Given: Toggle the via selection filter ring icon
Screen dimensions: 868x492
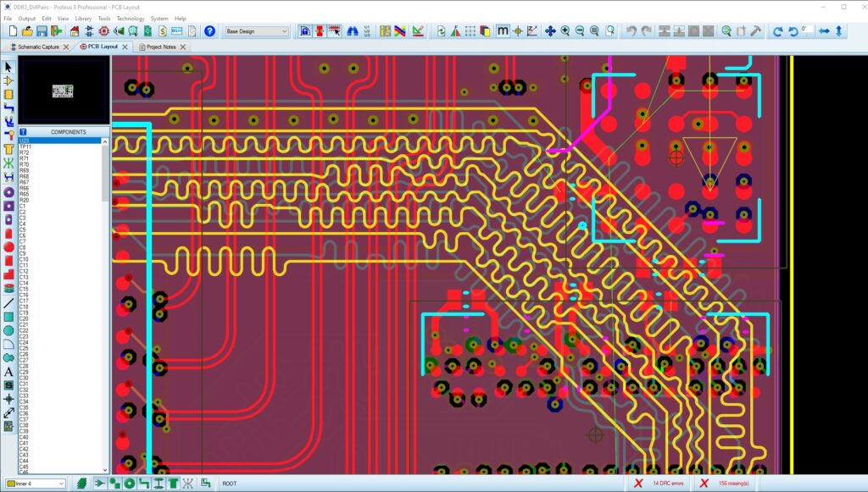Looking at the screenshot, I should (x=129, y=484).
